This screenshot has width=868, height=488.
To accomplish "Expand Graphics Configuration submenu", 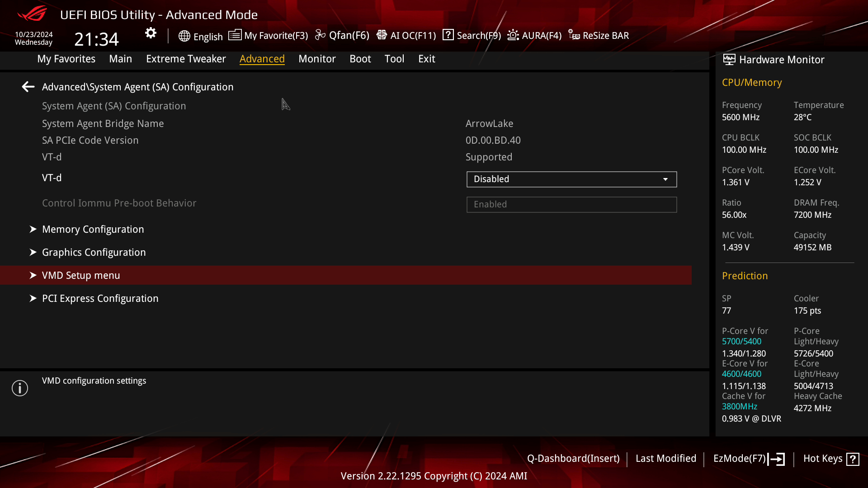I will pos(94,252).
